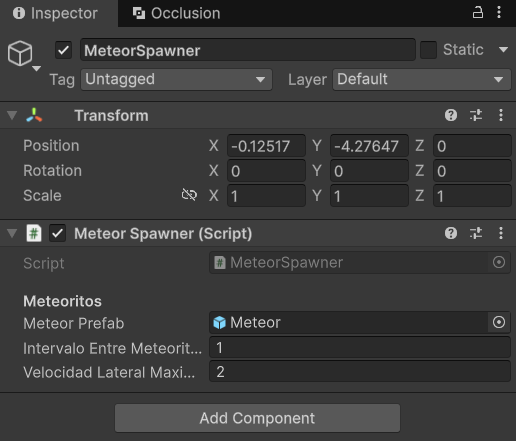The height and width of the screenshot is (441, 516).
Task: Open Meteor Spawner script help
Action: pos(451,233)
